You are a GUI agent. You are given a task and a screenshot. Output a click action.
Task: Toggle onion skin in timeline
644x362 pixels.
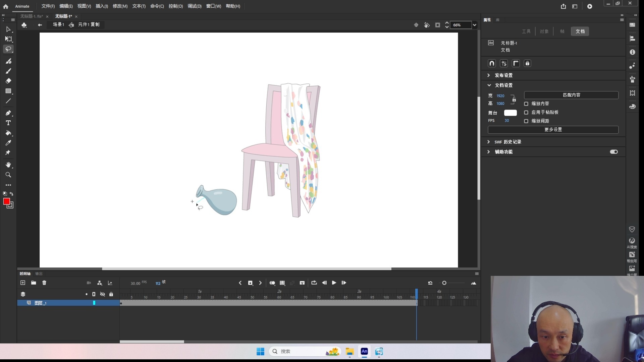(x=272, y=283)
